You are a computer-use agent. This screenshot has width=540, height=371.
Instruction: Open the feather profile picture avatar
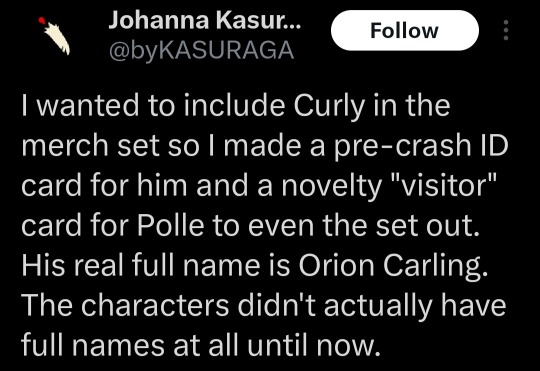54,36
